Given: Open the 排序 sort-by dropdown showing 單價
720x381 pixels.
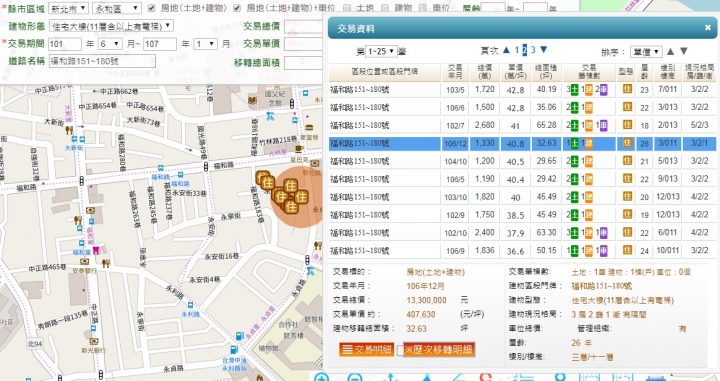Looking at the screenshot, I should pos(646,51).
